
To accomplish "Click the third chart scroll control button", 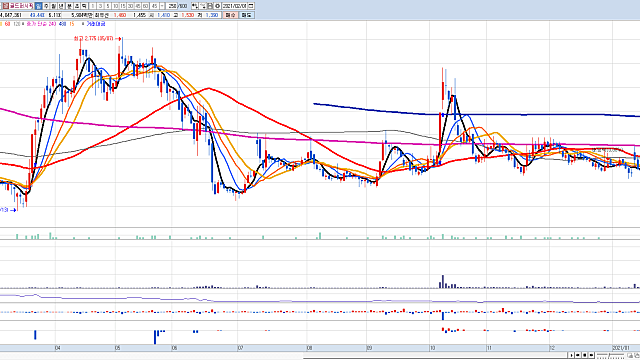I will click(x=584, y=355).
